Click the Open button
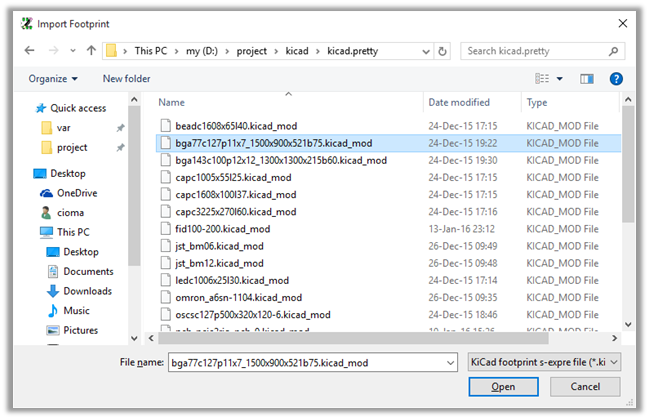Viewport: 649px width, 419px height. coord(503,387)
